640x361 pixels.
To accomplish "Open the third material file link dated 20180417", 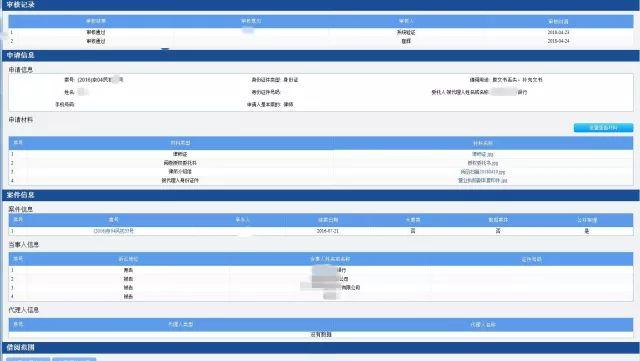I will [482, 172].
